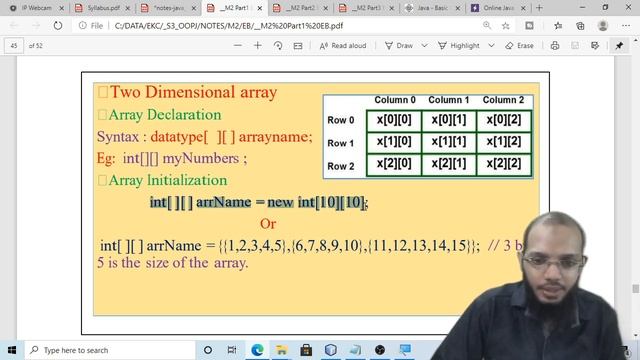Activate the Highlight tool

pyautogui.click(x=459, y=46)
